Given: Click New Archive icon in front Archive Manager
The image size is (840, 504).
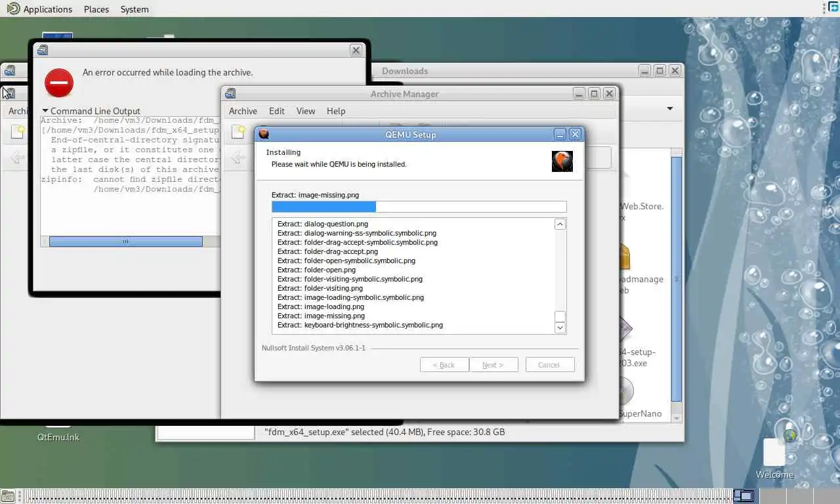Looking at the screenshot, I should 240,132.
